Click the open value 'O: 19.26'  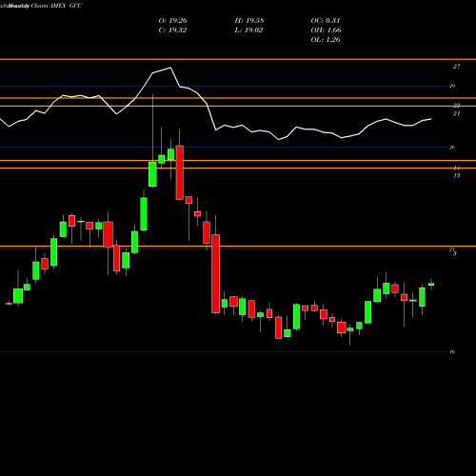point(172,21)
